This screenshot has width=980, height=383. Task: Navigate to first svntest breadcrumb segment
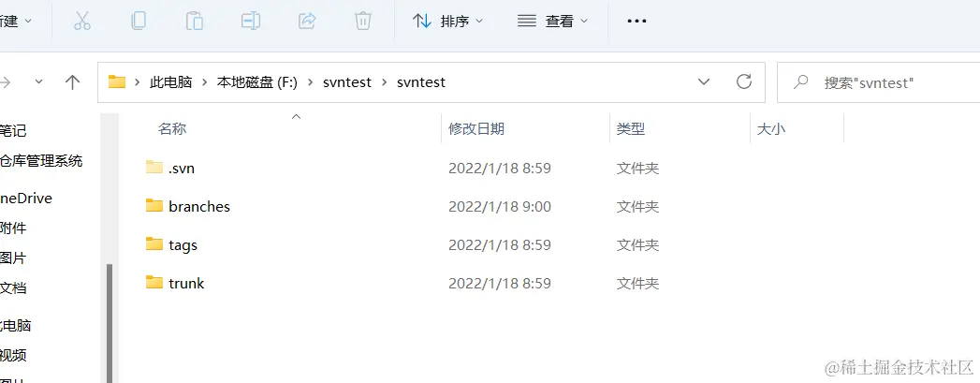347,82
